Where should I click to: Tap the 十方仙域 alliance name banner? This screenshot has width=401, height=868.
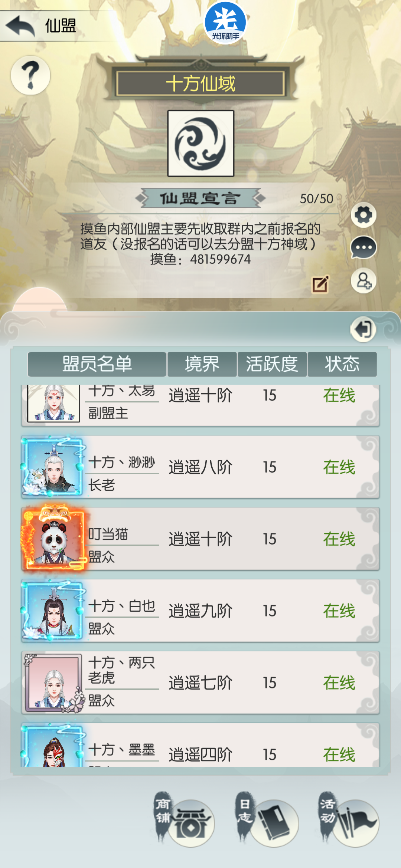coord(200,83)
